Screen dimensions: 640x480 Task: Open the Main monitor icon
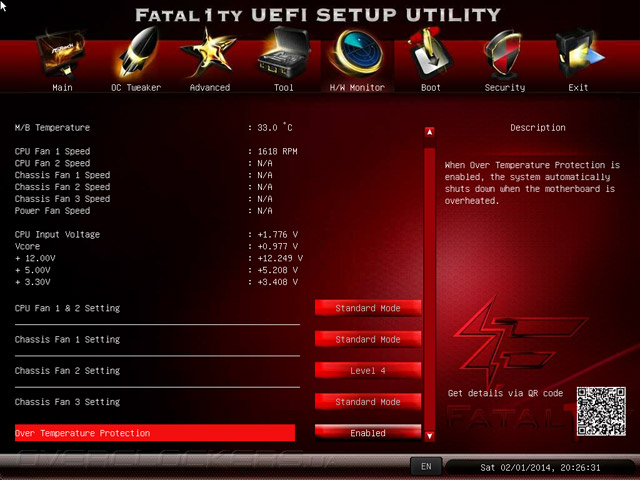[61, 55]
